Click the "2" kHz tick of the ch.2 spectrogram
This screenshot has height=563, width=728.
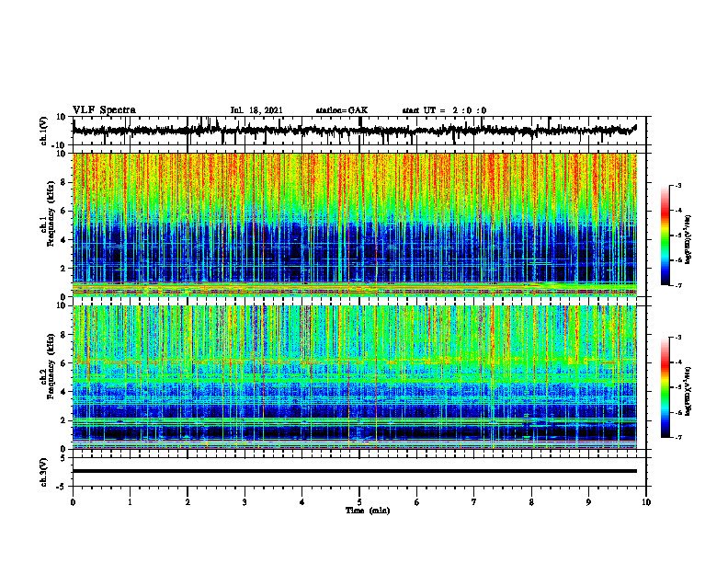[x=64, y=420]
